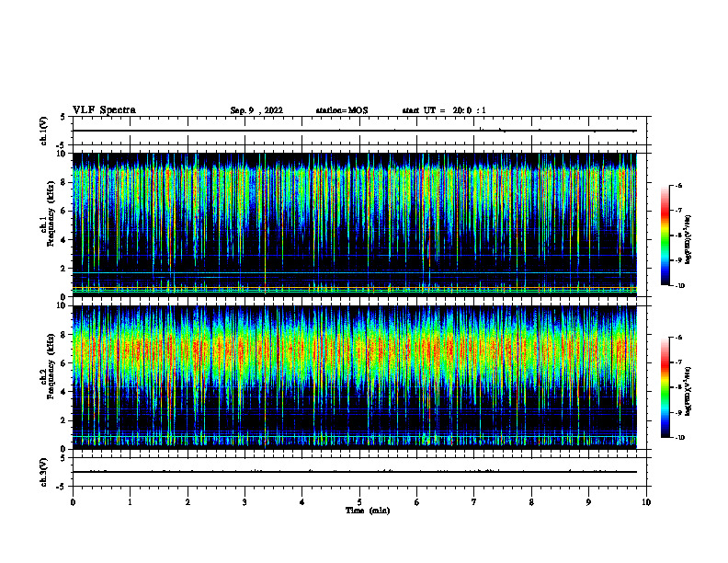The height and width of the screenshot is (563, 728).
Task: Click the VLF Spectra plot title
Action: point(104,110)
